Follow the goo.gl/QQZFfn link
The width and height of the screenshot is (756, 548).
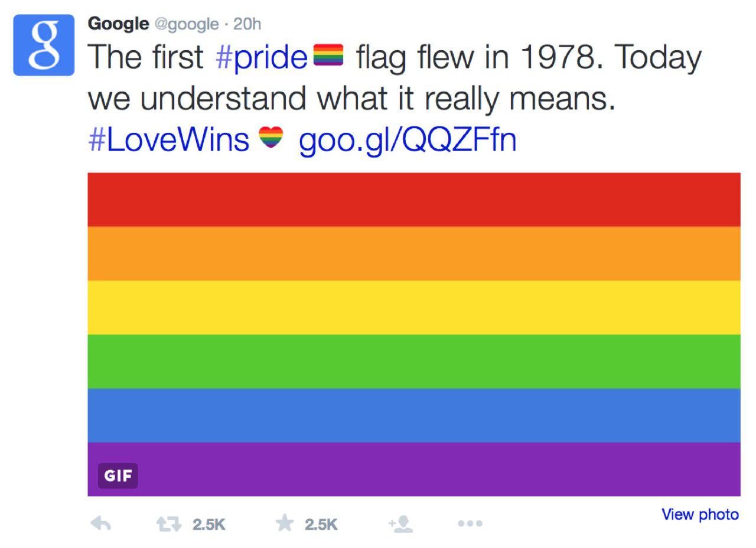tap(408, 141)
